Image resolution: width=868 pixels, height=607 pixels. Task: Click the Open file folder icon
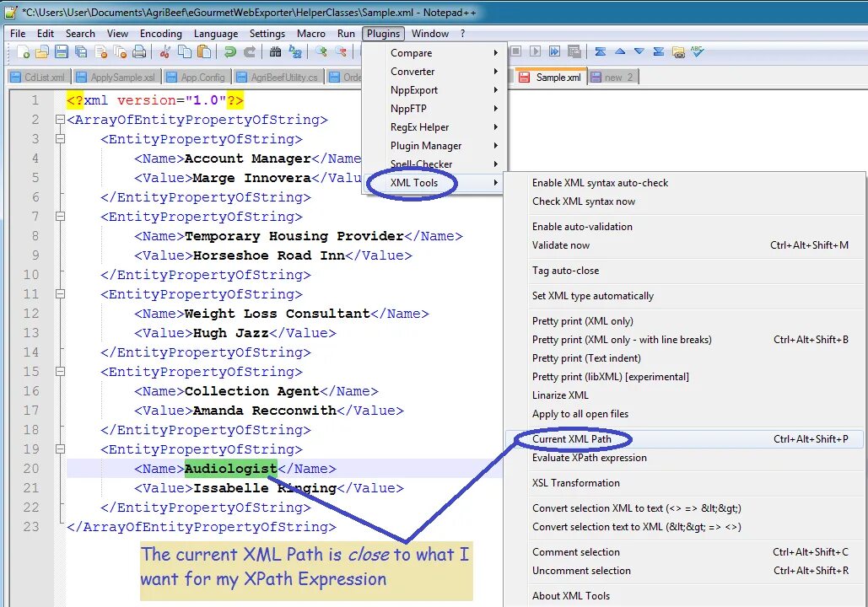pos(42,52)
